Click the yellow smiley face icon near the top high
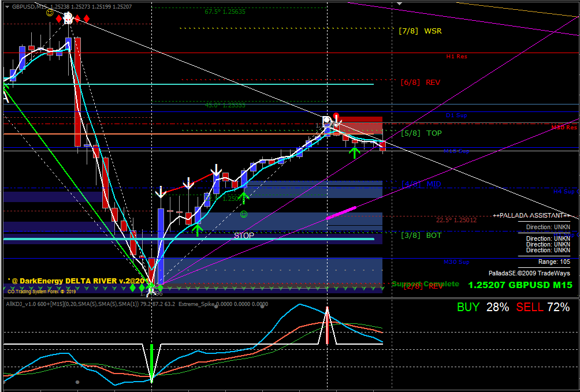This screenshot has height=392, width=580. (x=50, y=13)
